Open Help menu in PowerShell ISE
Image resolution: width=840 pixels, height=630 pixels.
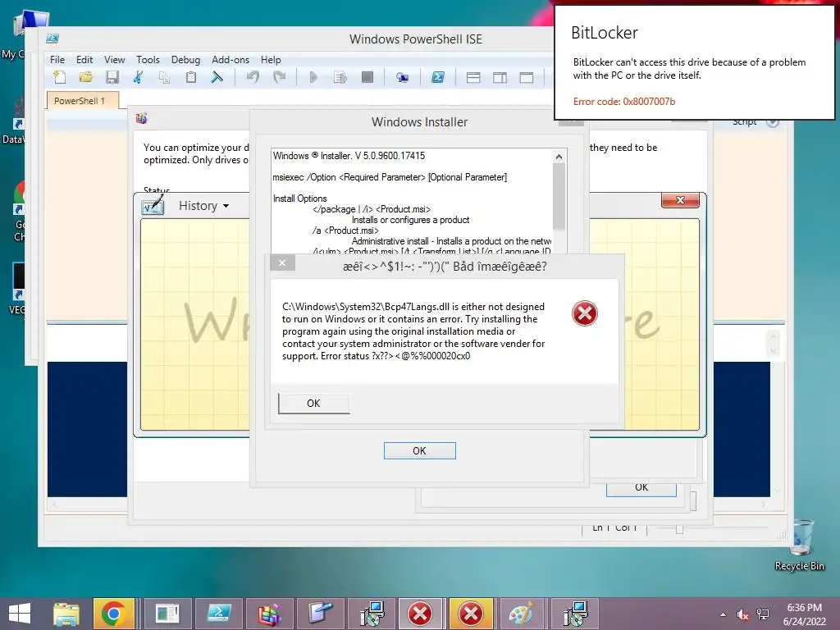click(271, 59)
